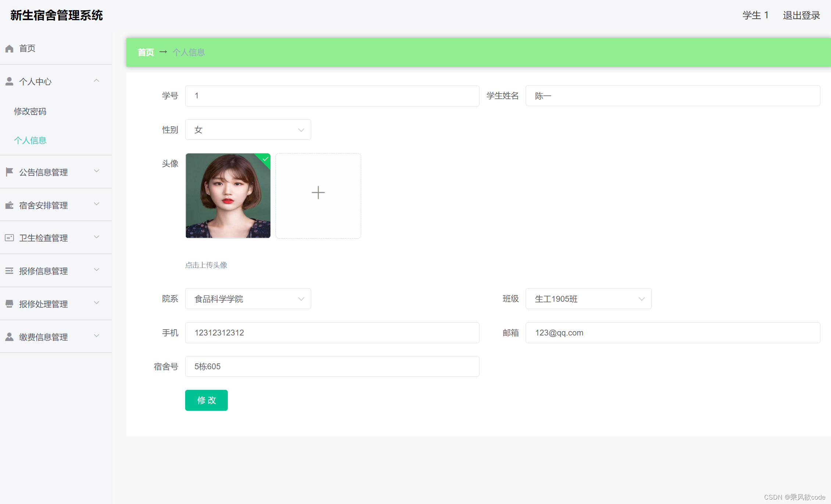Open the 性别 gender dropdown
Viewport: 831px width, 504px height.
coord(248,130)
